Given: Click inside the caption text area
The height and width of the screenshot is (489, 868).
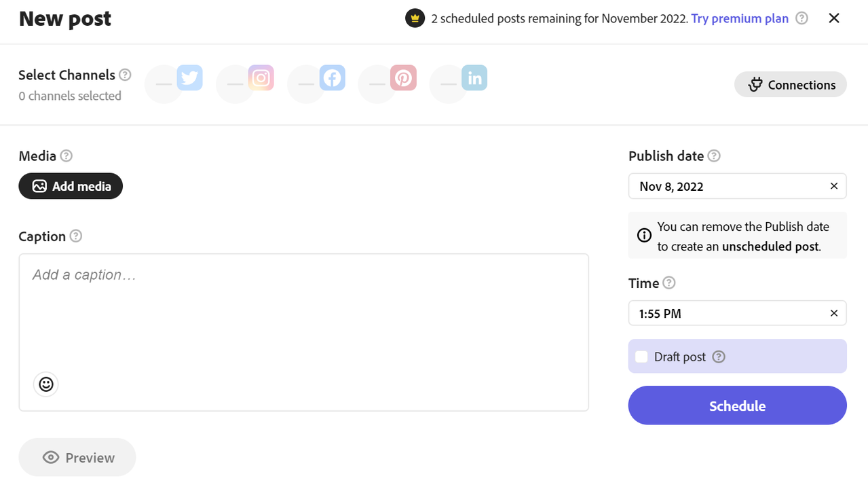Looking at the screenshot, I should (303, 319).
